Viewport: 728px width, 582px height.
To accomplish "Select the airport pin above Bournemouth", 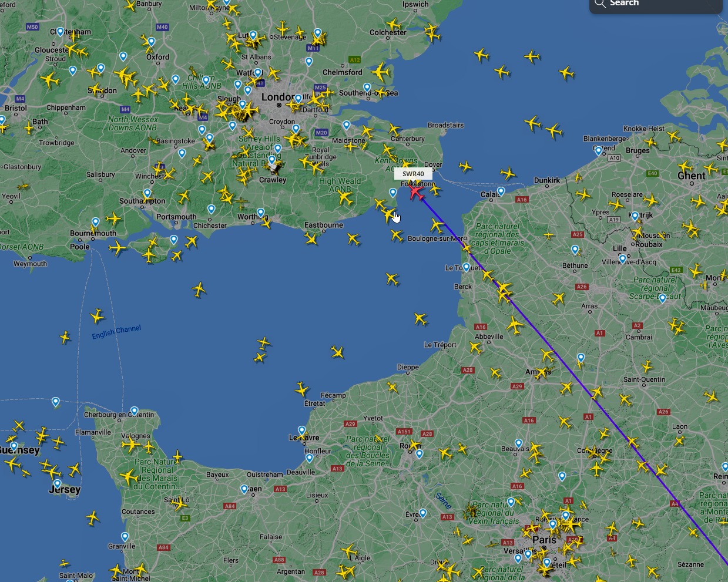I will coord(95,222).
